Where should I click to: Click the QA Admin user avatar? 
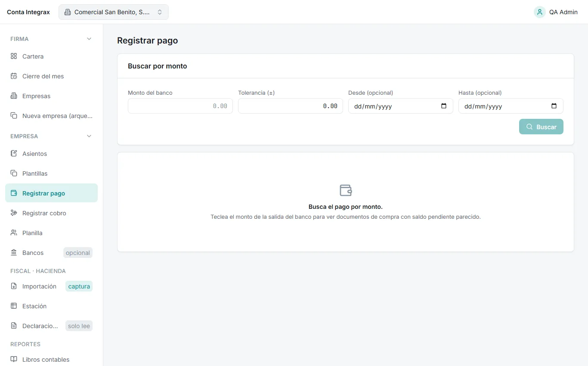[x=540, y=12]
